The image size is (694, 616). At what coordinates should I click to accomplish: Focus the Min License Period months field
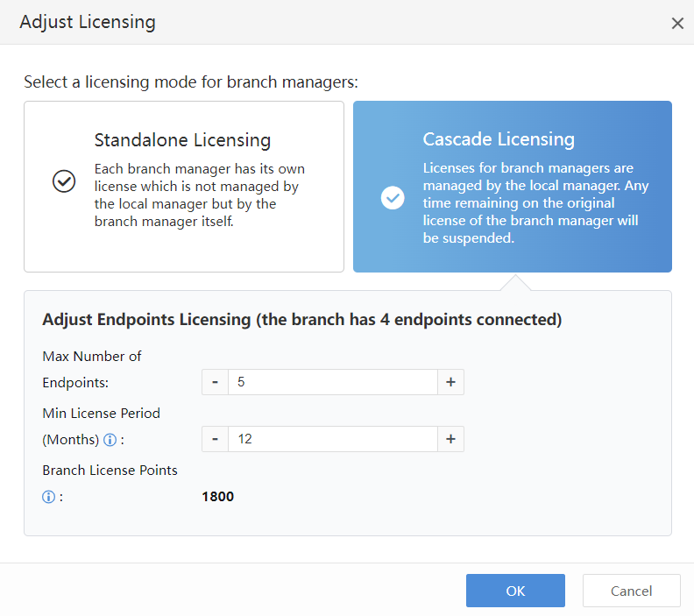coord(332,439)
